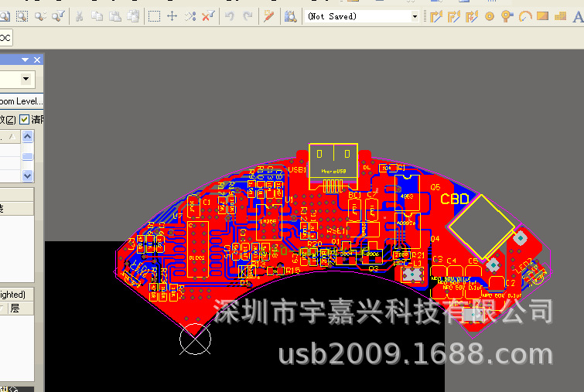Click the white origin crosshair circle marker
The width and height of the screenshot is (584, 392).
pos(195,339)
